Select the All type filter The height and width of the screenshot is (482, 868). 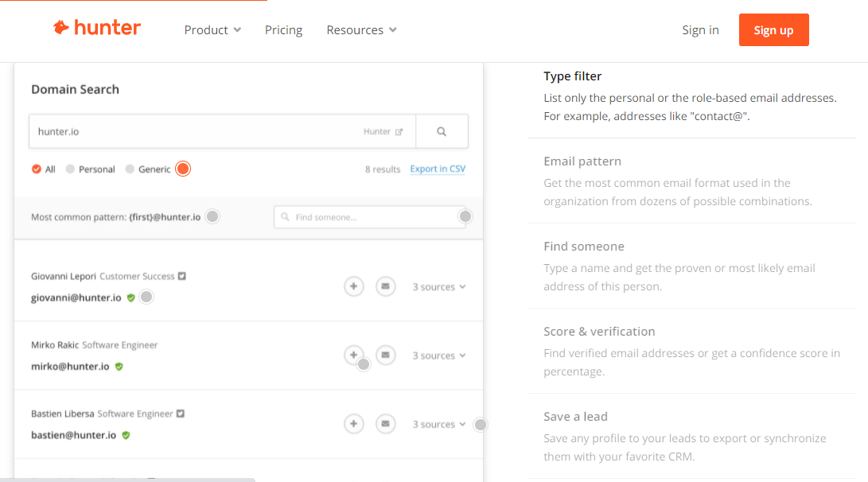coord(44,169)
